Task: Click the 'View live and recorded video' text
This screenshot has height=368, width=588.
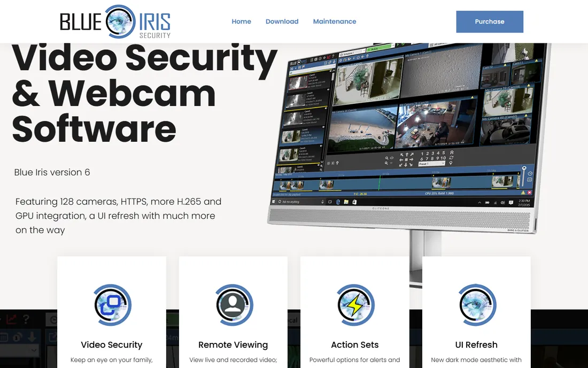Action: (233, 360)
